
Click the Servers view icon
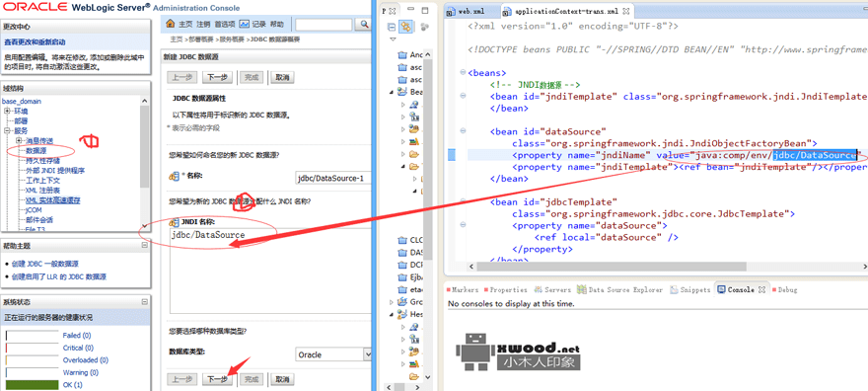[x=540, y=289]
